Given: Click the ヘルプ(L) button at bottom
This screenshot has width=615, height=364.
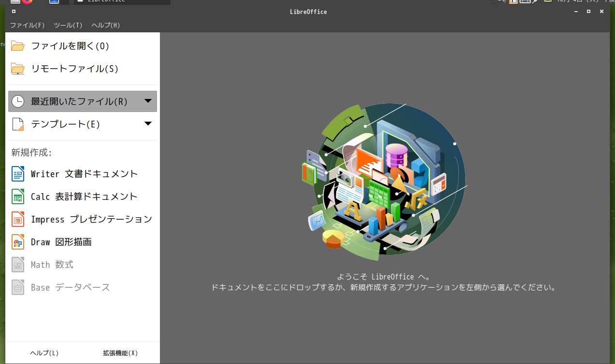Looking at the screenshot, I should point(44,353).
